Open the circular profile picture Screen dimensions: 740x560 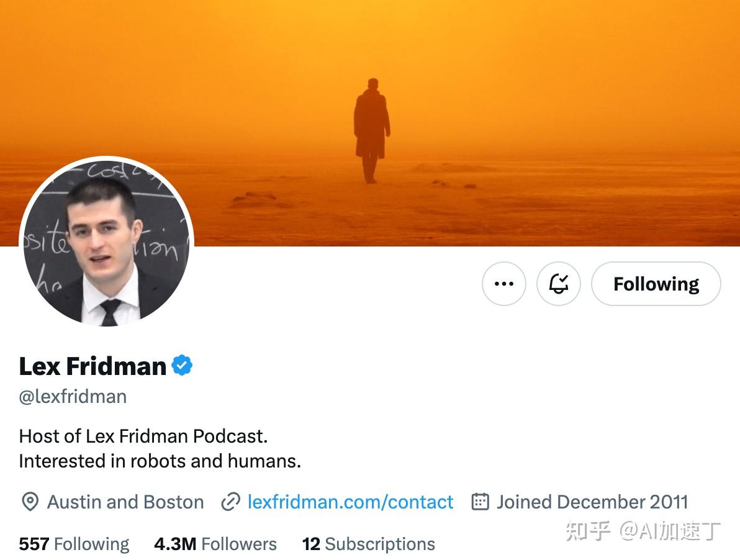(107, 243)
